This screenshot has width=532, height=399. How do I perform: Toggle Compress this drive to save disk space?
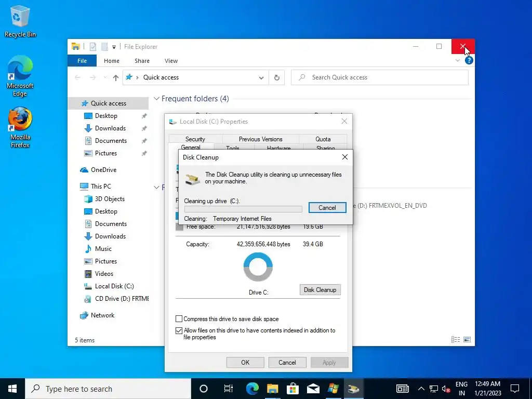(x=179, y=319)
